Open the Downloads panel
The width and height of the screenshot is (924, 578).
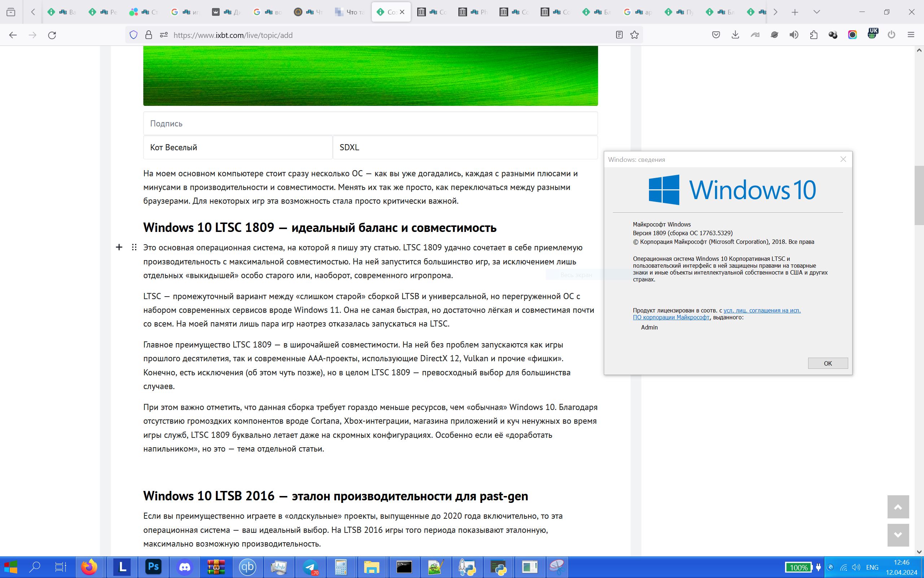735,35
